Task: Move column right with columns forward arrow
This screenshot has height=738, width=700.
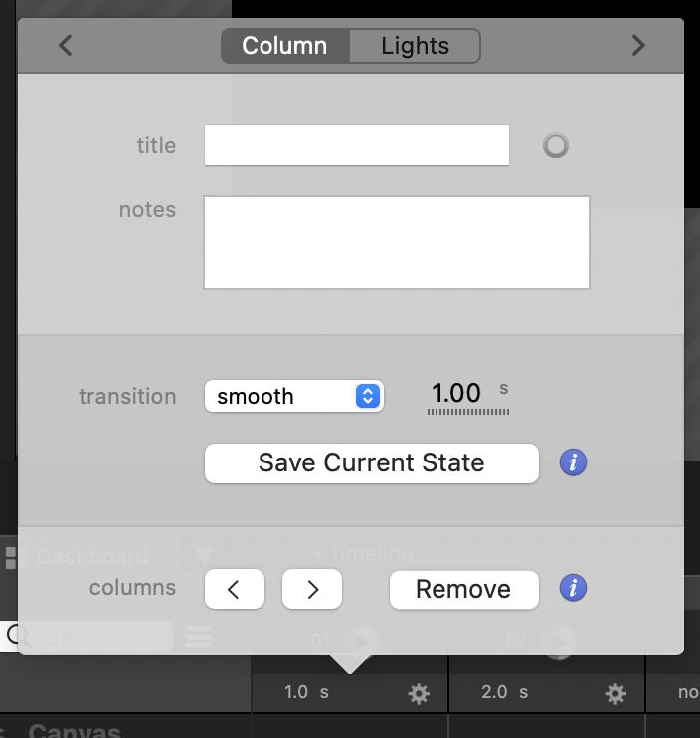Action: pyautogui.click(x=312, y=589)
